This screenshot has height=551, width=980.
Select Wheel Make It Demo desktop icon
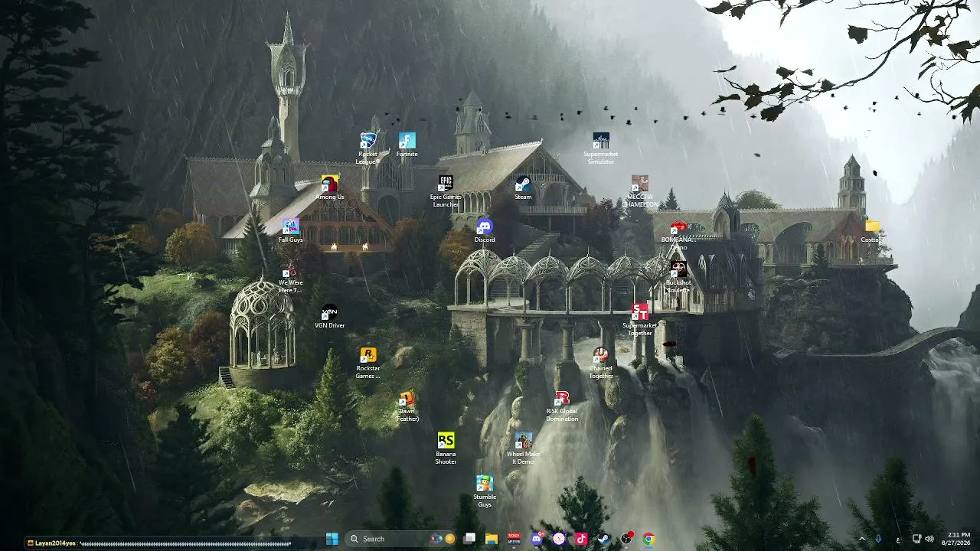(x=523, y=448)
